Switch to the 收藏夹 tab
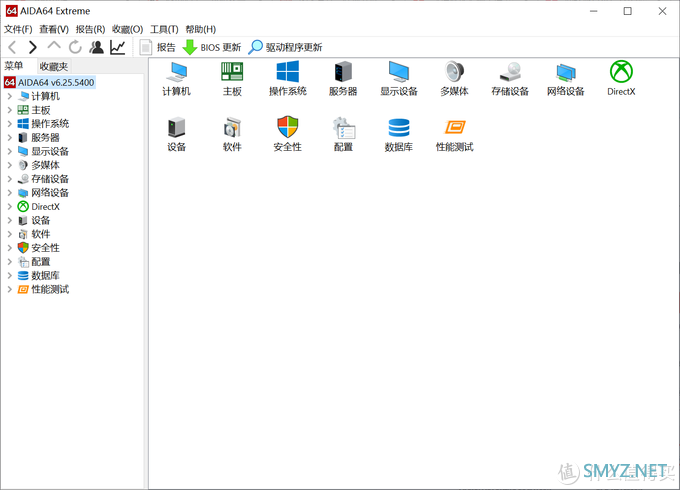Viewport: 680px width, 490px height. [x=54, y=66]
